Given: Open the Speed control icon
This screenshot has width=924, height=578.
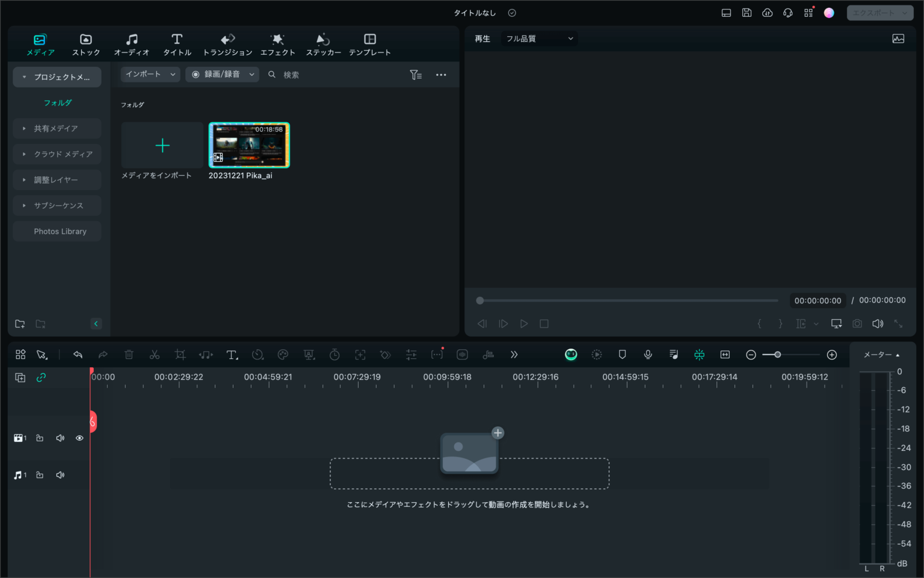Looking at the screenshot, I should tap(257, 354).
